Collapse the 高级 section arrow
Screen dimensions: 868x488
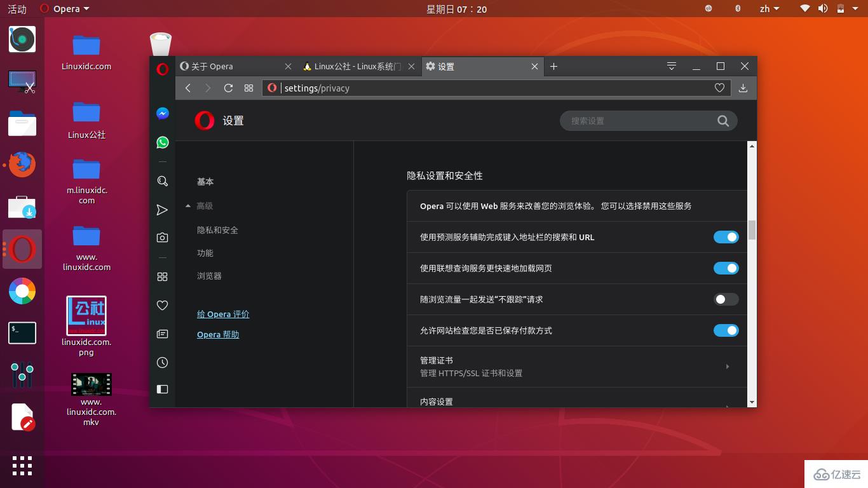click(188, 206)
